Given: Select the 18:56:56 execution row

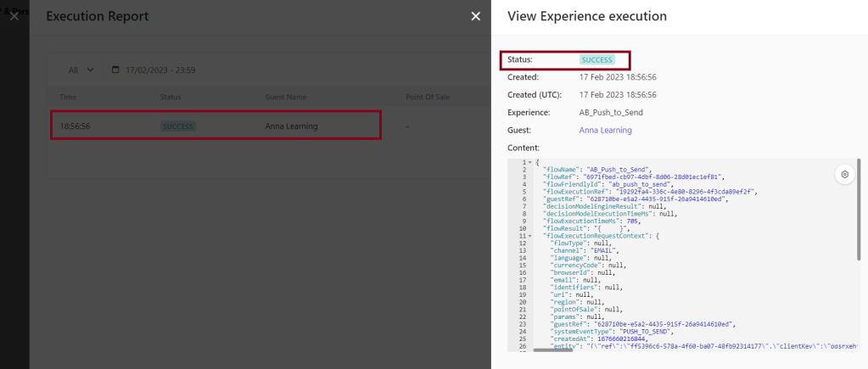Looking at the screenshot, I should [216, 126].
